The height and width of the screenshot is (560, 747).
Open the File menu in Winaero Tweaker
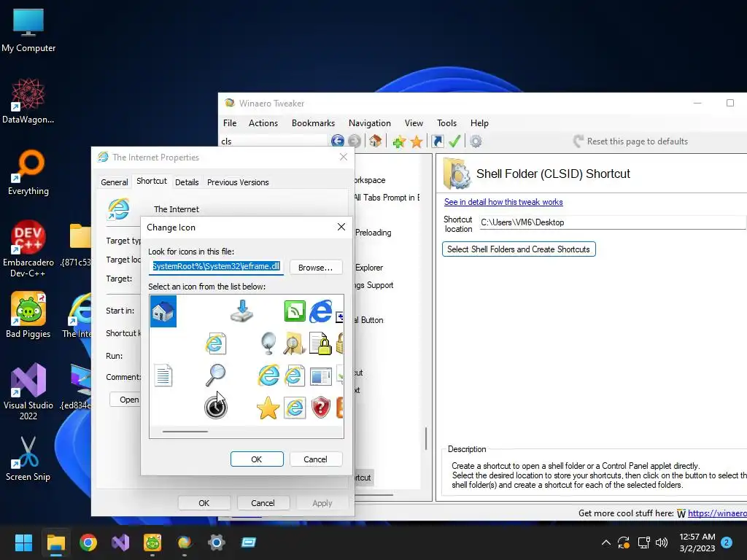(230, 122)
